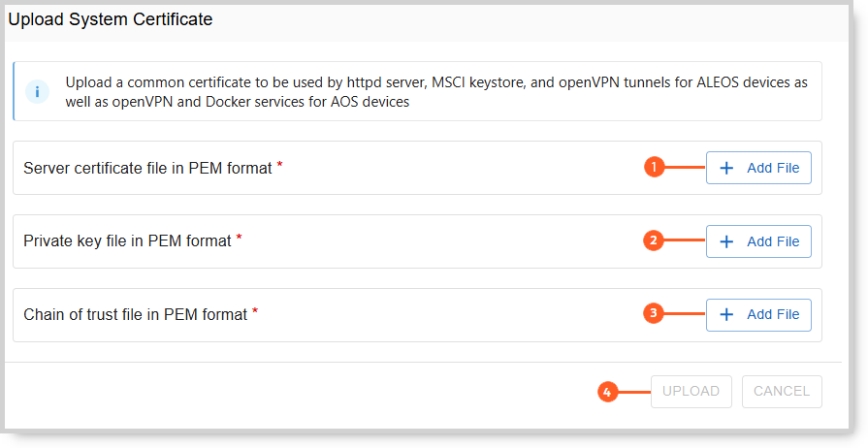
Task: Click the plus icon for Private key file
Action: tap(726, 241)
